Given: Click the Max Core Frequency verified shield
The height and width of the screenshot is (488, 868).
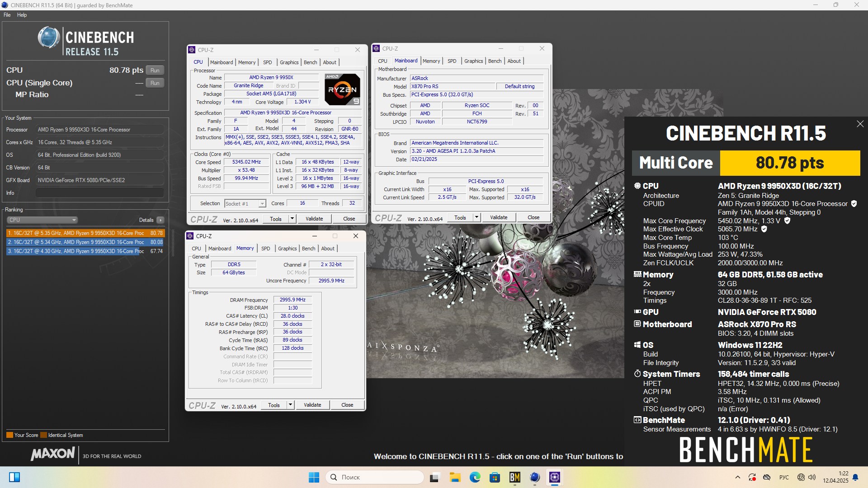Looking at the screenshot, I should [x=787, y=221].
